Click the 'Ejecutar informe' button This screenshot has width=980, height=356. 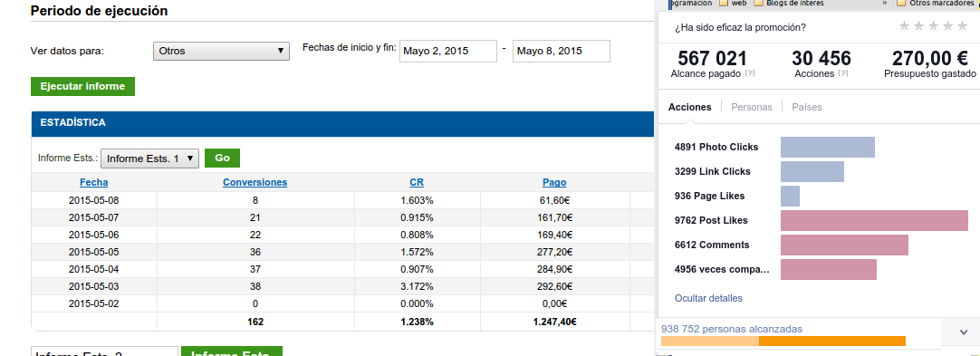(82, 86)
